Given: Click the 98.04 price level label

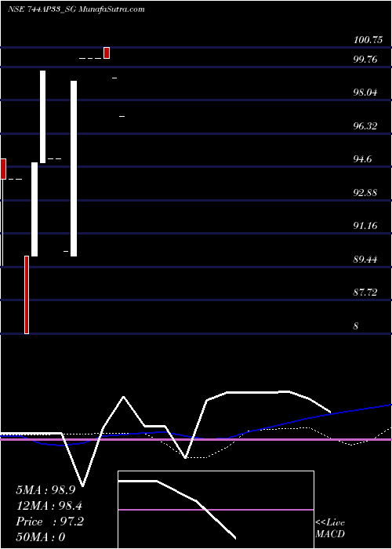Looking at the screenshot, I should (365, 93).
